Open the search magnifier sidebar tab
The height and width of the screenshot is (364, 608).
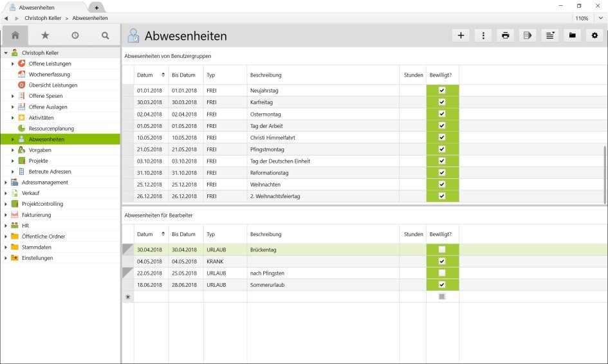[x=106, y=35]
